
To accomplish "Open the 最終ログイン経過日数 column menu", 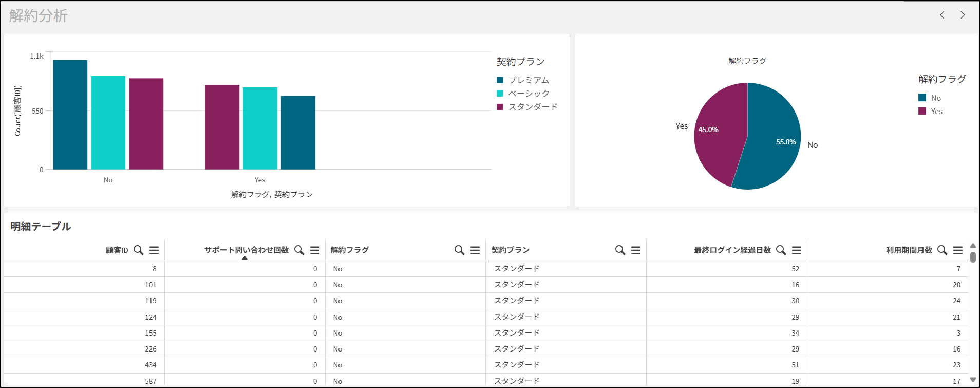I will pyautogui.click(x=797, y=250).
